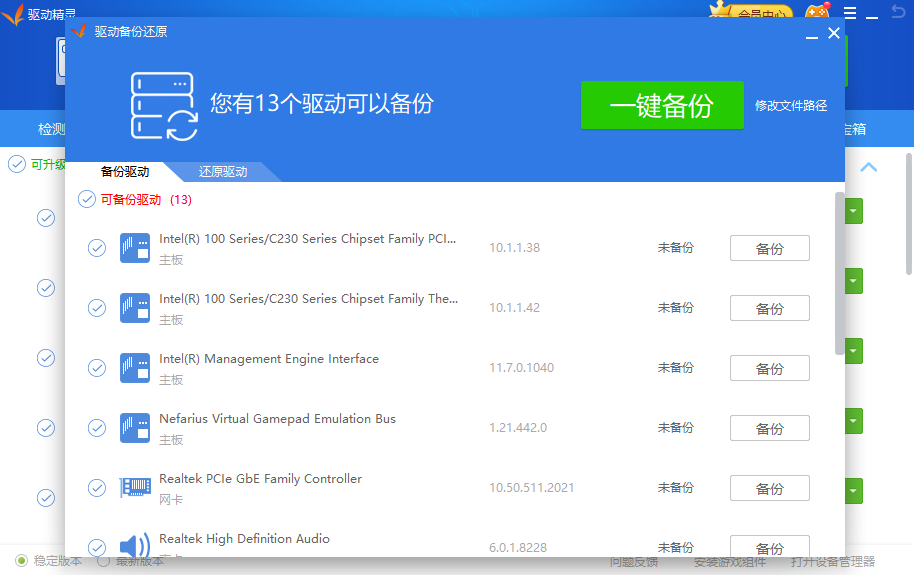Toggle select-all checkbox for 可备份驱动 (13)

point(87,199)
